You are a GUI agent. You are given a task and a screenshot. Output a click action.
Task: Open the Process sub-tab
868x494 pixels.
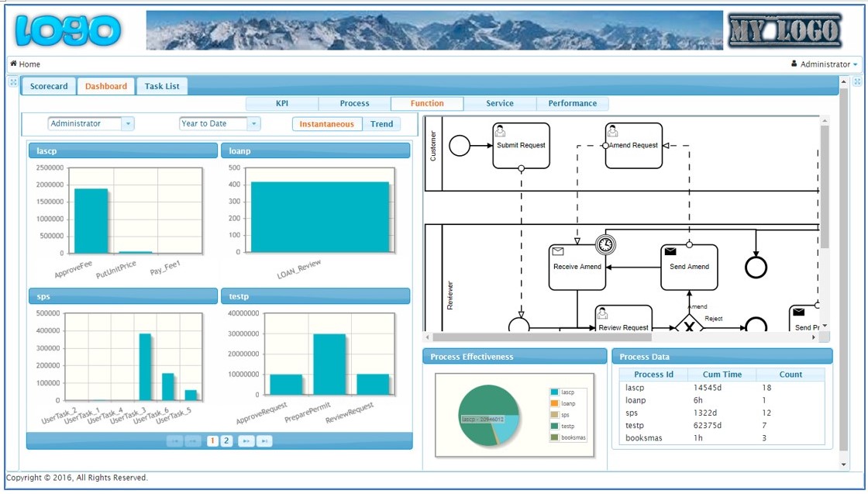click(x=355, y=104)
